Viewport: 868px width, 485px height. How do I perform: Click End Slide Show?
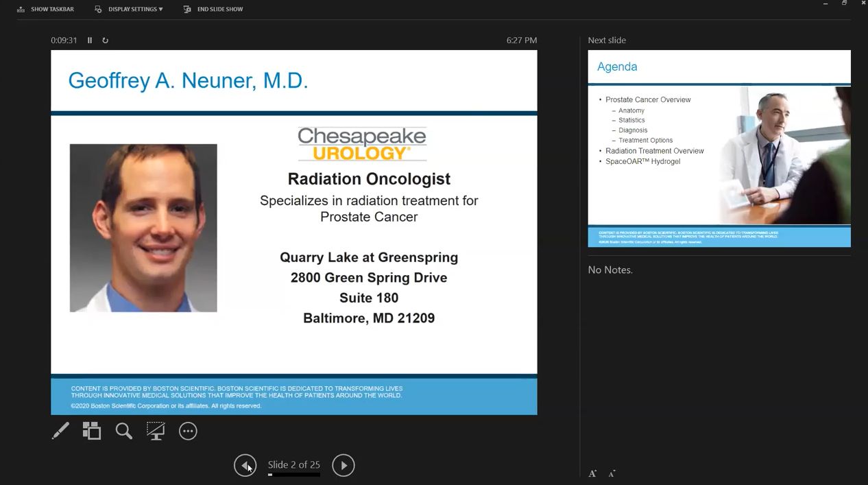[213, 9]
